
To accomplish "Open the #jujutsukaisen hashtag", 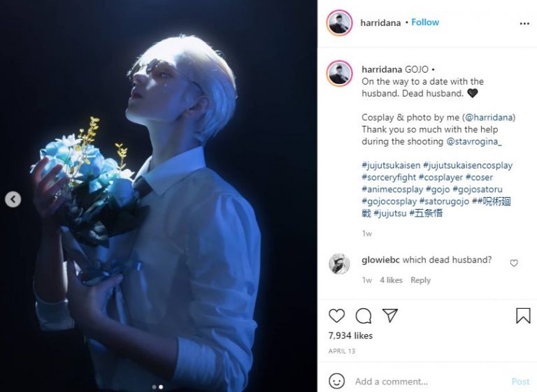I will (x=391, y=165).
